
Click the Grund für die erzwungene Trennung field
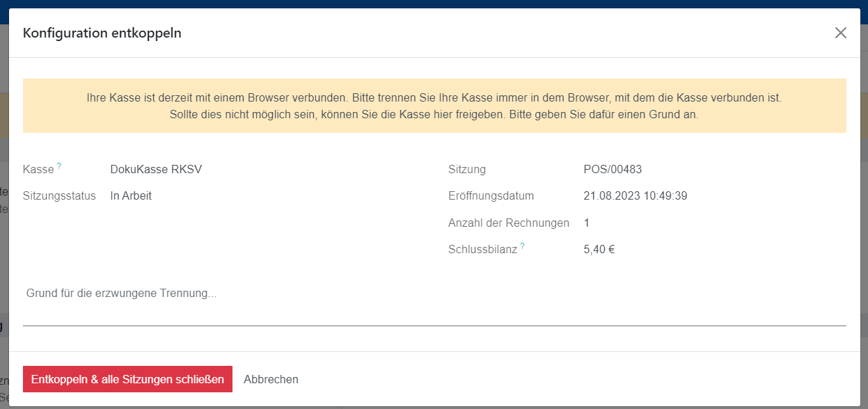coord(434,294)
